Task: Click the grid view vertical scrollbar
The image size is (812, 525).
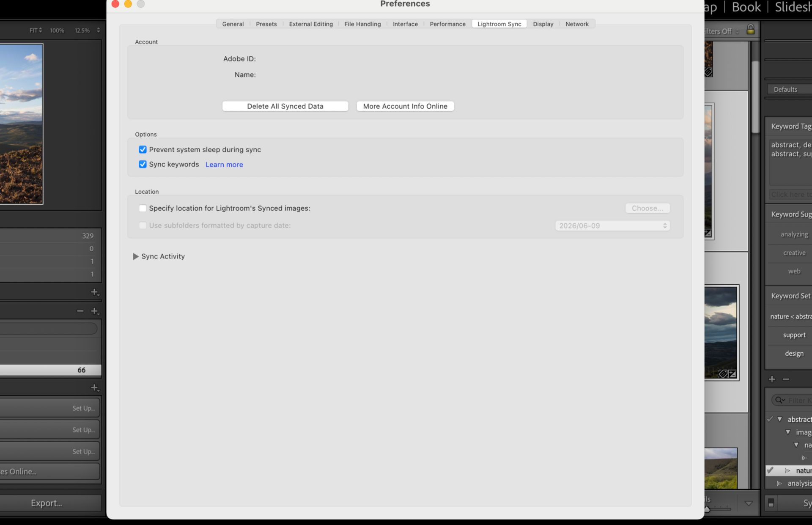Action: 756,97
